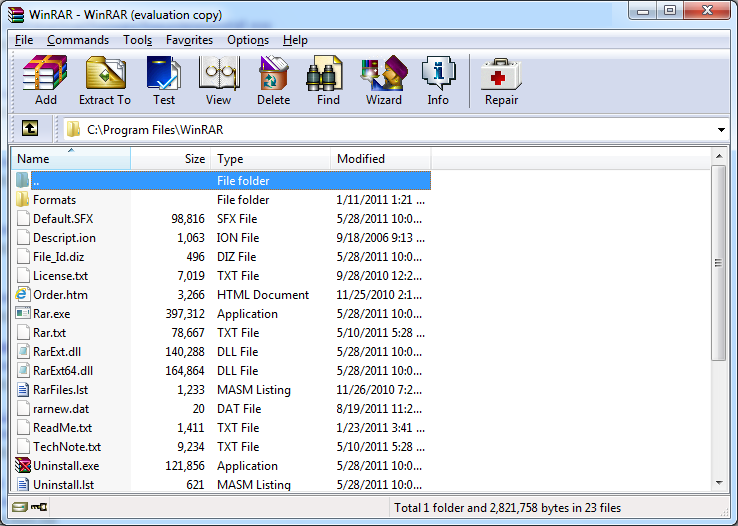
Task: Click the scrollbar down arrow
Action: pos(719,483)
